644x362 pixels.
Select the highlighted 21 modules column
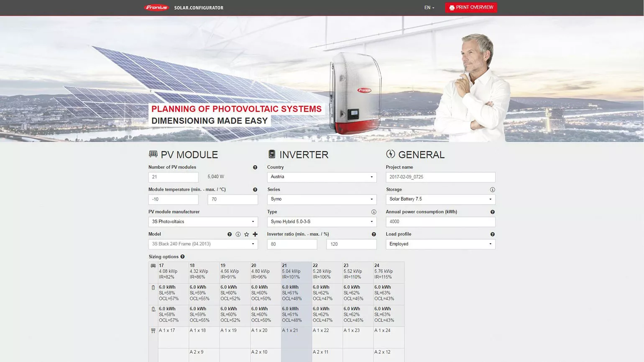click(x=296, y=273)
